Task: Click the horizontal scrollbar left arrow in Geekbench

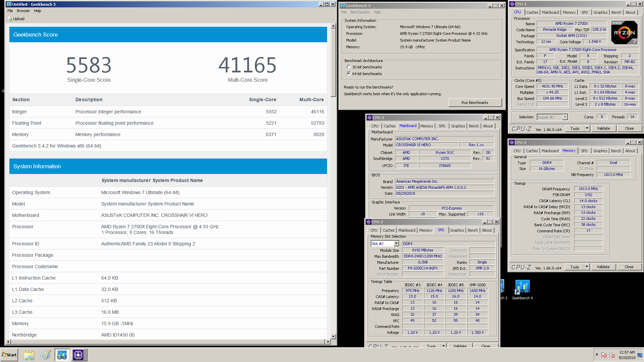Action: 8,342
